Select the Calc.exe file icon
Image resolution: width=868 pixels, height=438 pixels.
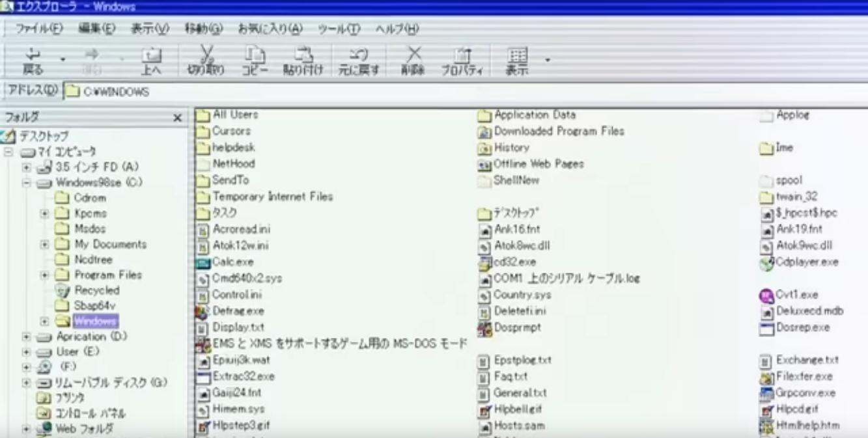tap(203, 262)
